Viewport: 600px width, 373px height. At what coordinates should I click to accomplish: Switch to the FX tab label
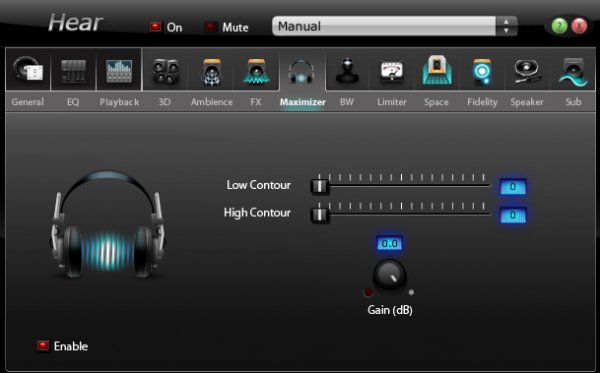pos(256,102)
